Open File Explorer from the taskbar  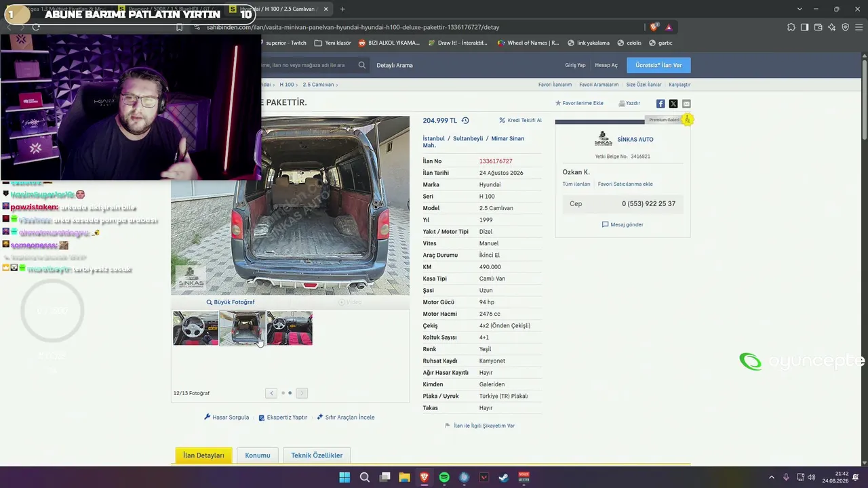[x=404, y=477]
